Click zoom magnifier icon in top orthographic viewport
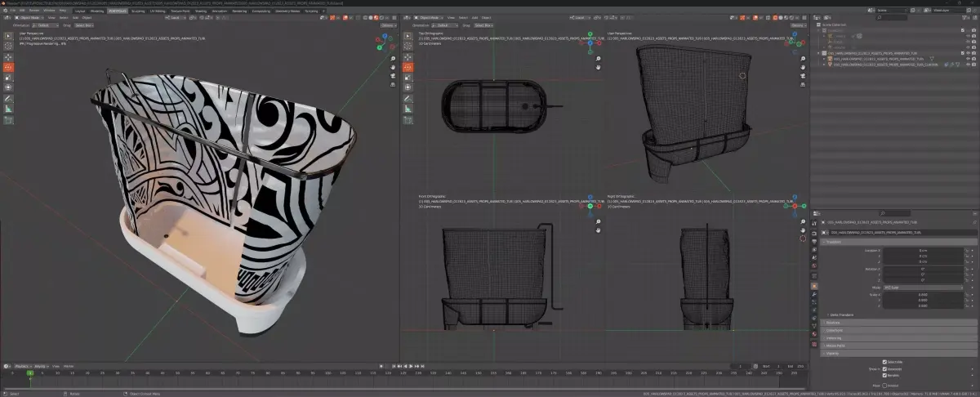Image resolution: width=980 pixels, height=397 pixels. (x=599, y=59)
